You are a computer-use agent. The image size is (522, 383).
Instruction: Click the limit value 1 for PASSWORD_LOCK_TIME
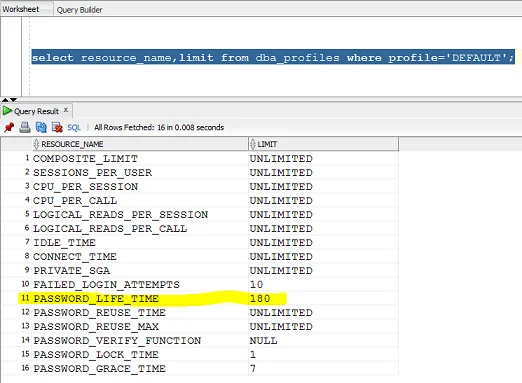(x=253, y=355)
